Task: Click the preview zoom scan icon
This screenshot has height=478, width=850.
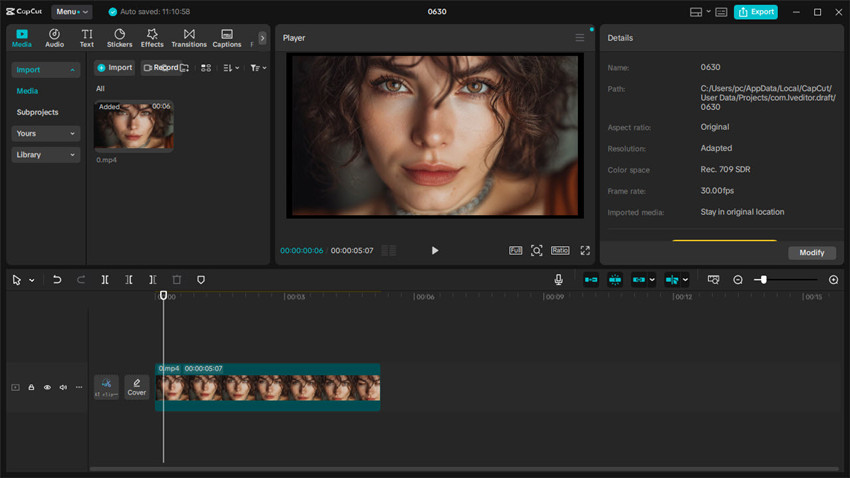Action: pyautogui.click(x=537, y=250)
